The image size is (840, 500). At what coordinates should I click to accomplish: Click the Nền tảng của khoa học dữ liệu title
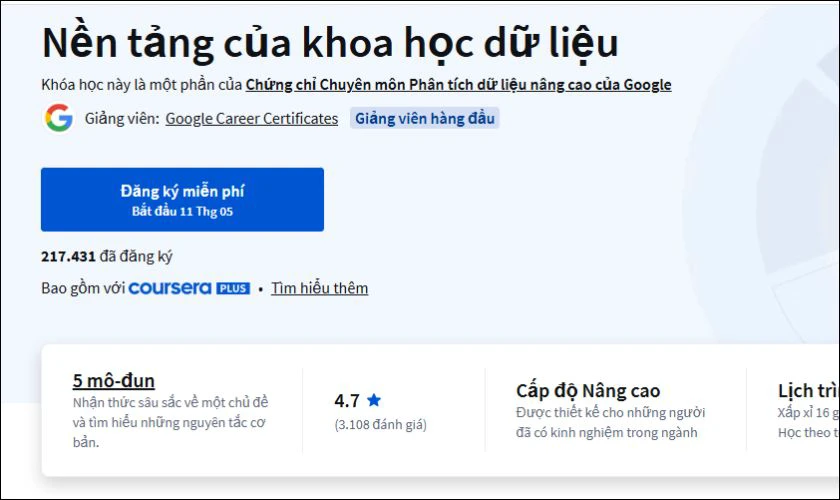click(330, 43)
